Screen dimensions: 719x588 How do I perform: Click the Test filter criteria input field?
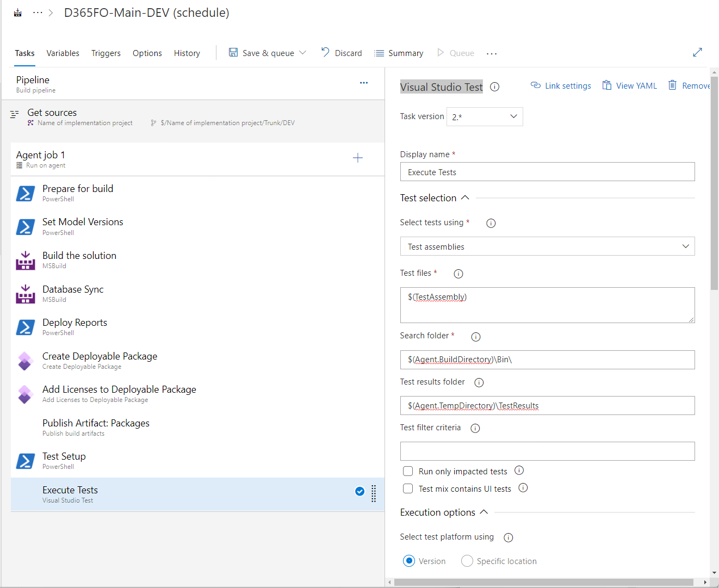click(547, 451)
